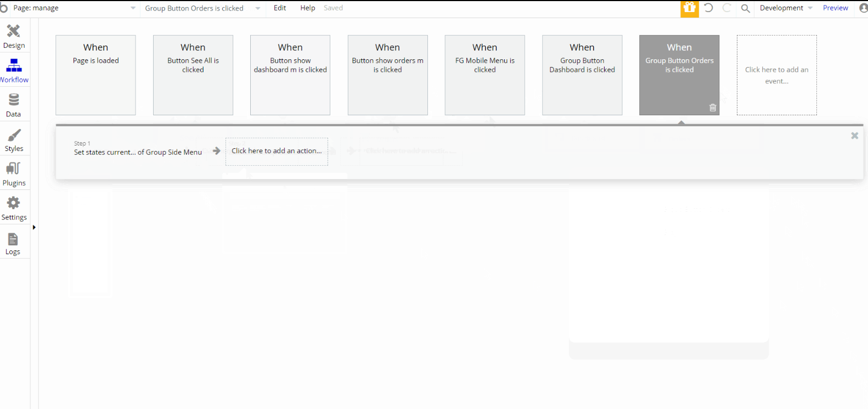Click the Saved status text
The image size is (868, 409).
pos(333,8)
